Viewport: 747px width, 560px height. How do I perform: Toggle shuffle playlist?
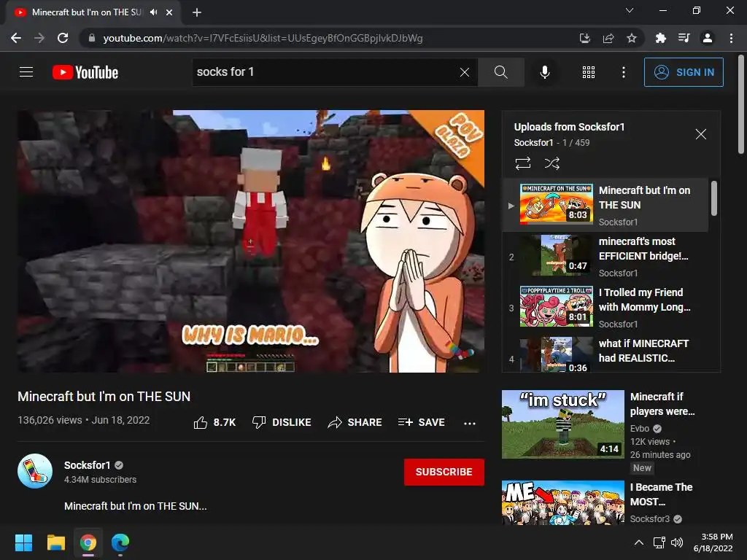pos(551,163)
